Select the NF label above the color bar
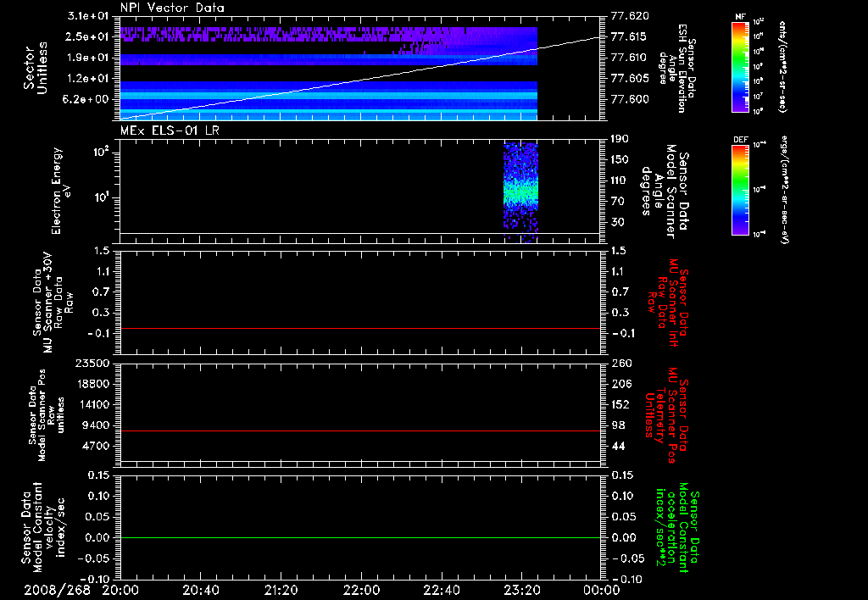The height and width of the screenshot is (600, 868). click(x=740, y=17)
